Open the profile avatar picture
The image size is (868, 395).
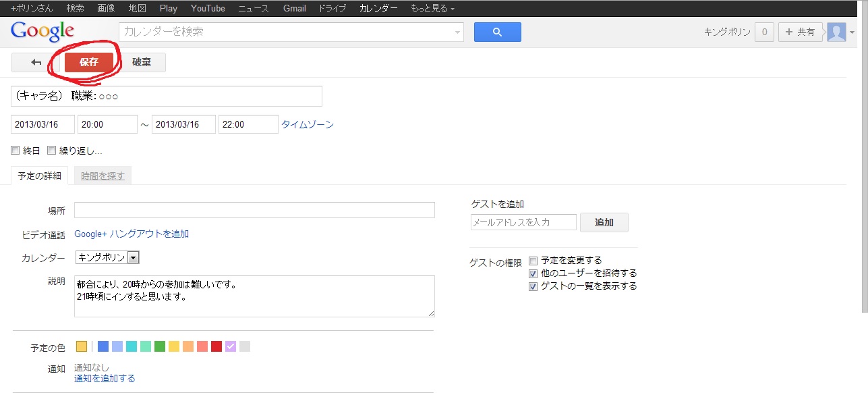(836, 32)
